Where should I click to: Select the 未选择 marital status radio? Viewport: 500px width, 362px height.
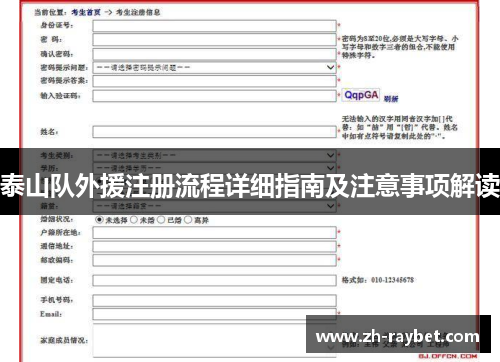pos(99,220)
